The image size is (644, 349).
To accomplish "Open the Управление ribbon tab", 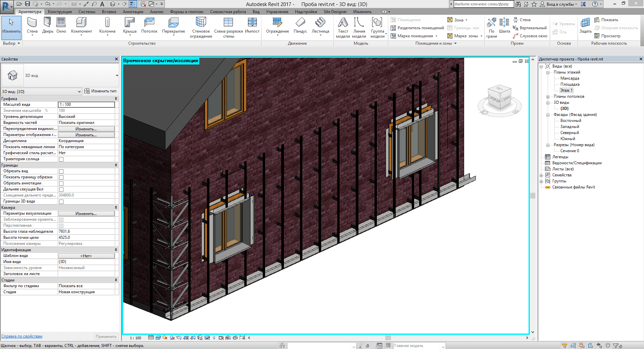I will [x=277, y=12].
